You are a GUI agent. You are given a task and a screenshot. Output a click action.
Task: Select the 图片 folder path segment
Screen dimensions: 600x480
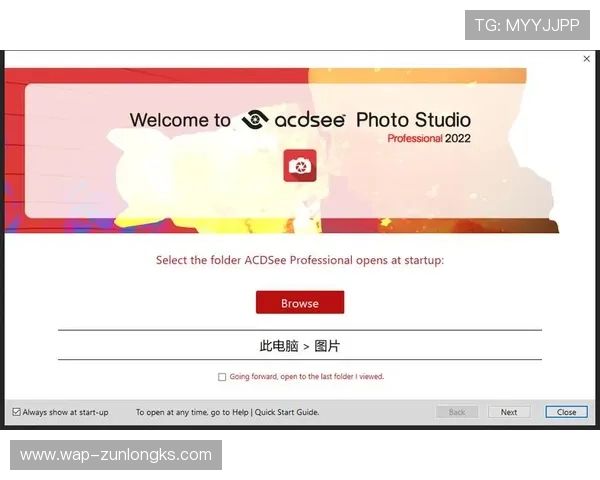coord(327,346)
